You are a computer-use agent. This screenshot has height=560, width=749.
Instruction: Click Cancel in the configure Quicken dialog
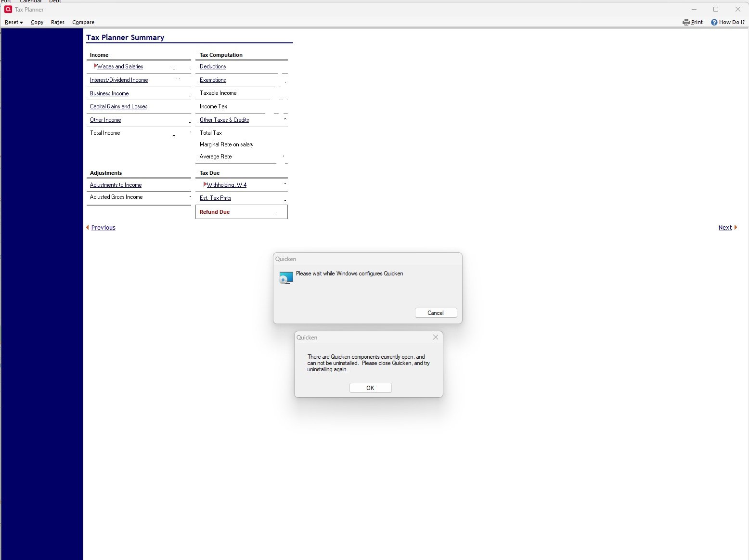click(436, 313)
